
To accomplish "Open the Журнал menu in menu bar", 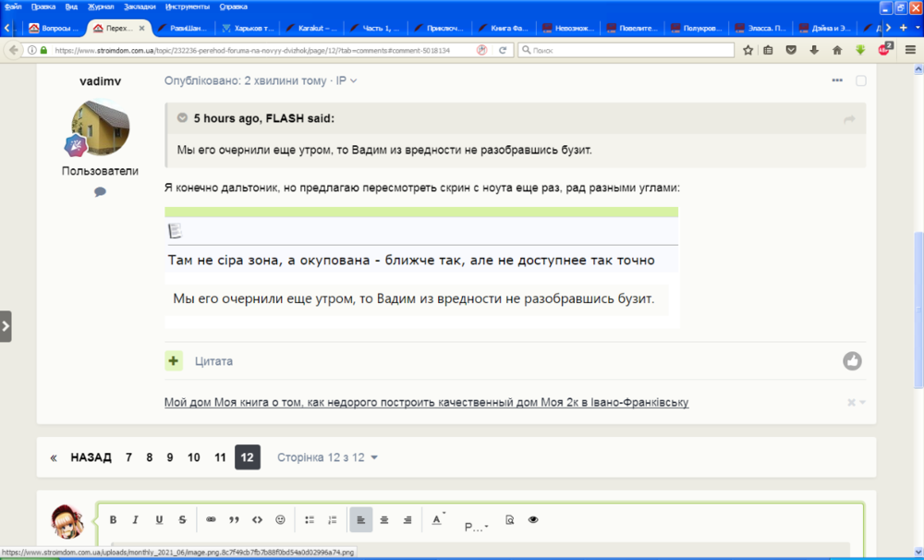I will (100, 6).
